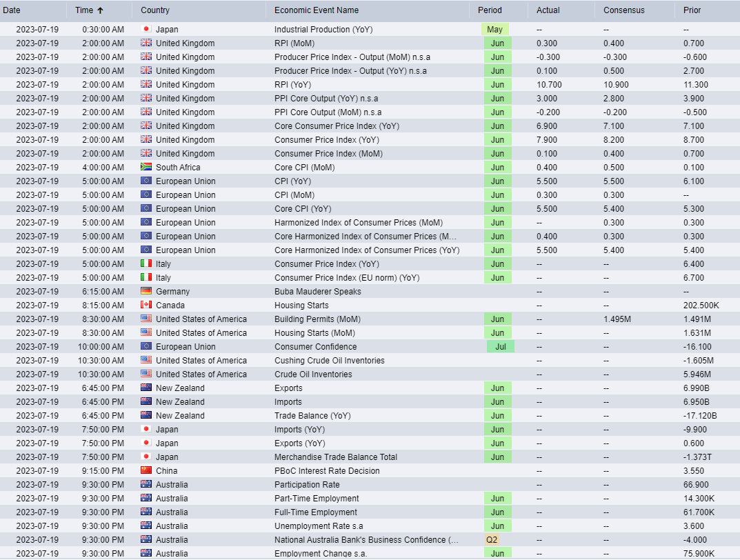Click the US flag in Crude Oil Inventories row

[146, 374]
